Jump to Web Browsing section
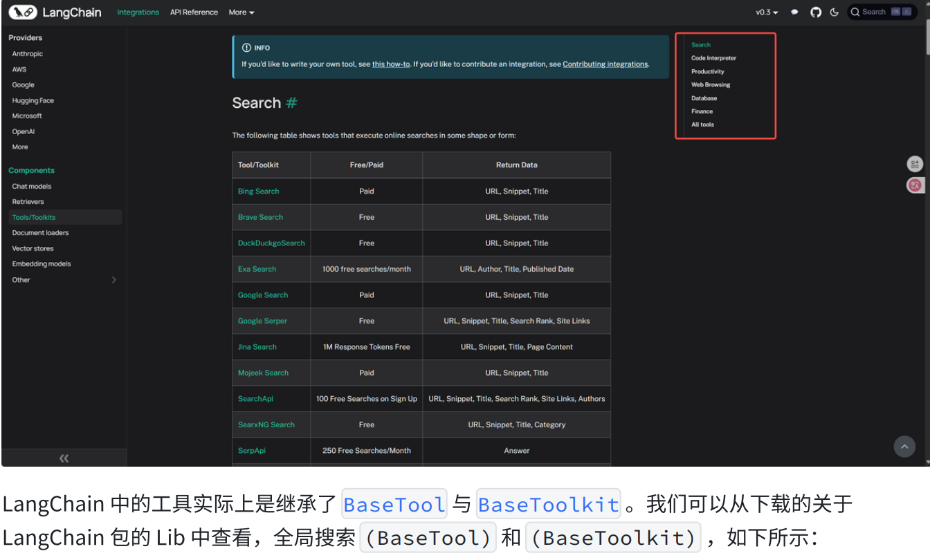This screenshot has height=560, width=930. pos(711,85)
